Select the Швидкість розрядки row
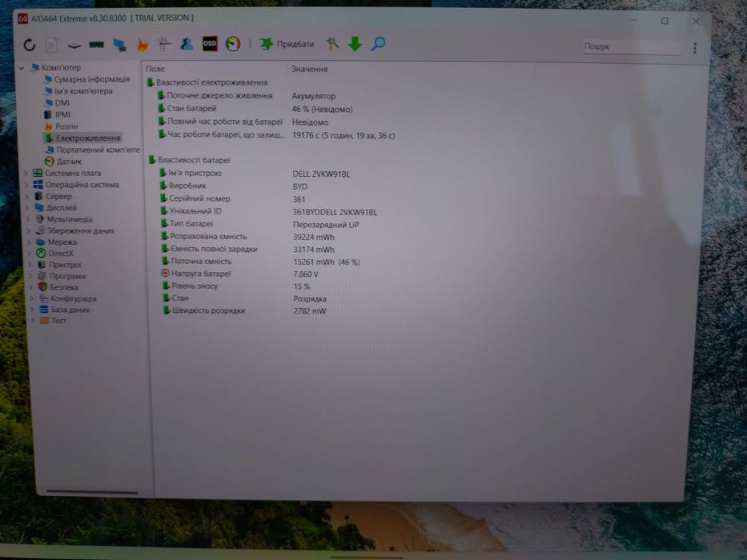747x560 pixels. (244, 310)
